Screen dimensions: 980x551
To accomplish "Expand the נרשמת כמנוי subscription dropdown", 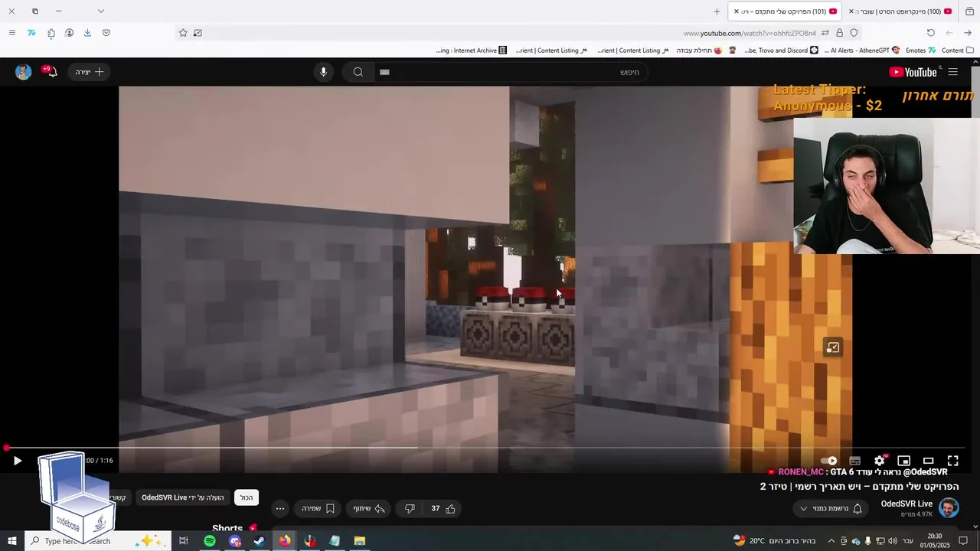I will pyautogui.click(x=831, y=508).
